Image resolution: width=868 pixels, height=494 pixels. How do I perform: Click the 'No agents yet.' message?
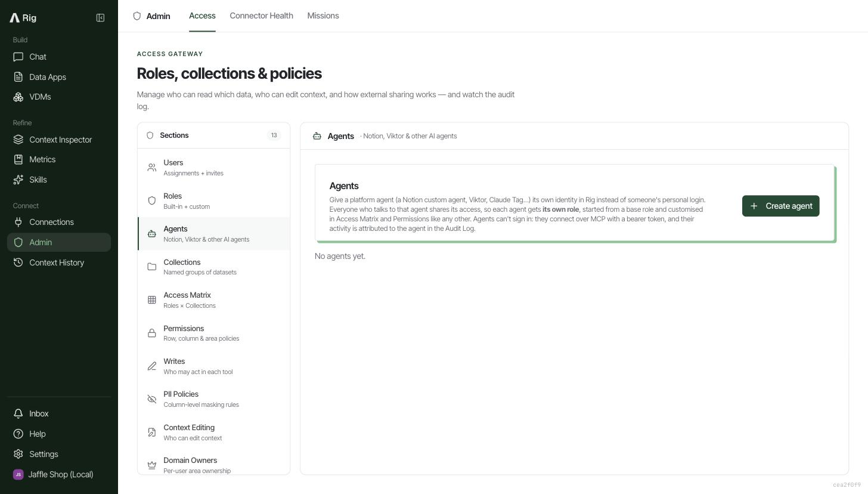click(x=340, y=256)
